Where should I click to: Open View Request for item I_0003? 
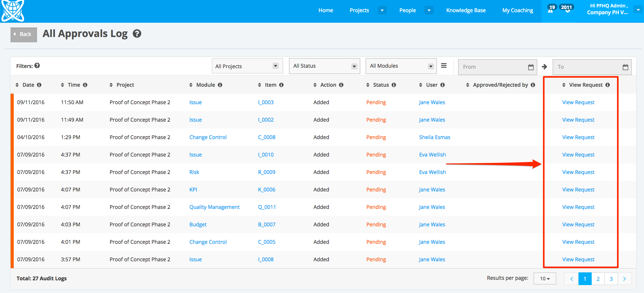578,102
